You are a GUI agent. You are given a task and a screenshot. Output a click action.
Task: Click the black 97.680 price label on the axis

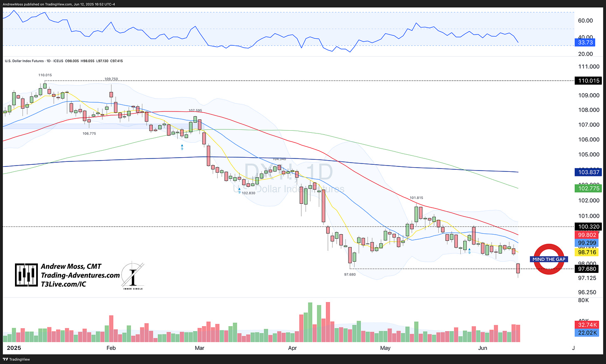(587, 269)
